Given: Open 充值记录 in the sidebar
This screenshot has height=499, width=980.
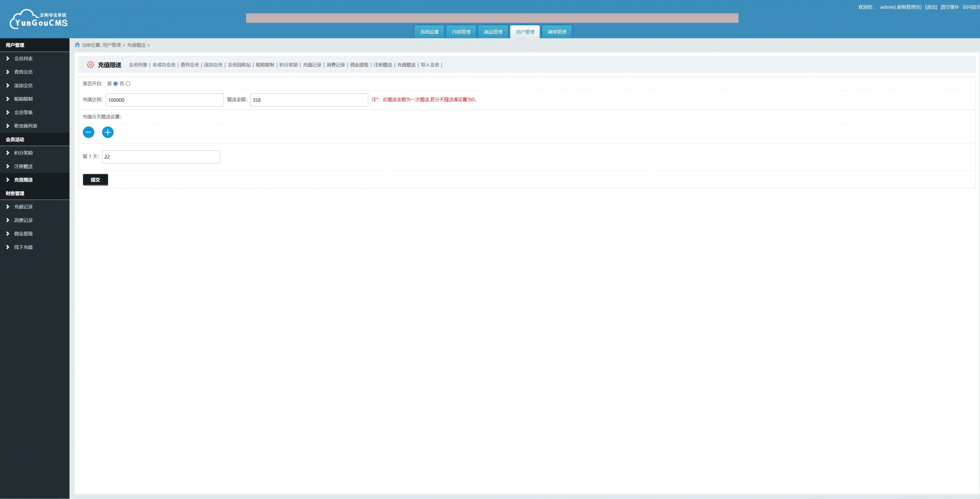Looking at the screenshot, I should click(23, 207).
